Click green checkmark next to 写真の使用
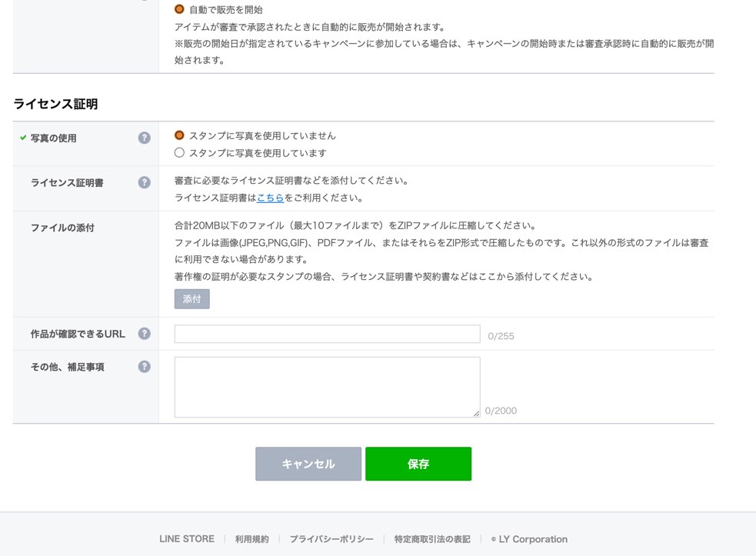 [23, 138]
